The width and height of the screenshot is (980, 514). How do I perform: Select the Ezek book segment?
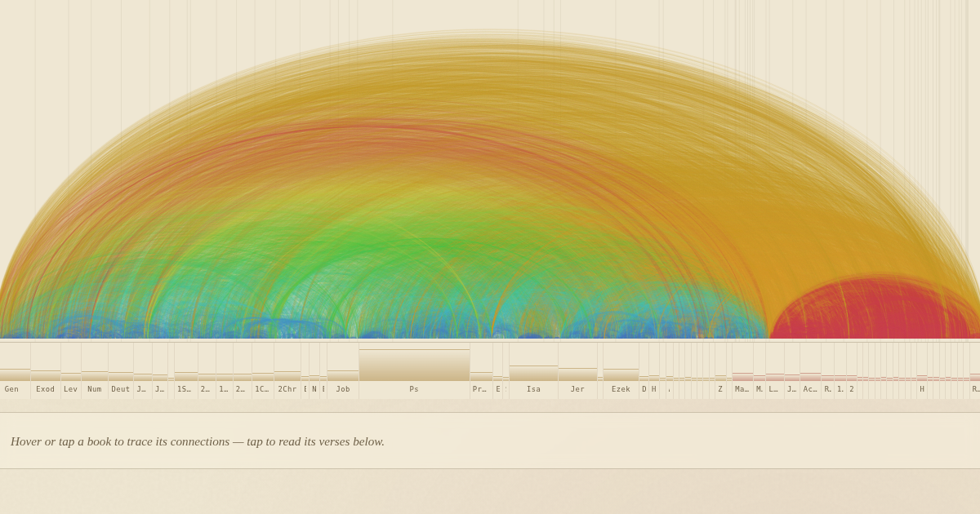(621, 370)
